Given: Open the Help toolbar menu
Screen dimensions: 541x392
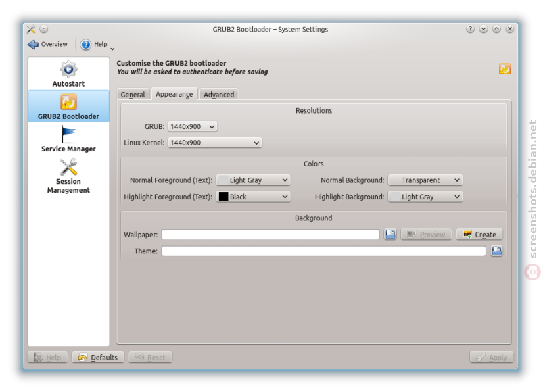Looking at the screenshot, I should point(97,44).
